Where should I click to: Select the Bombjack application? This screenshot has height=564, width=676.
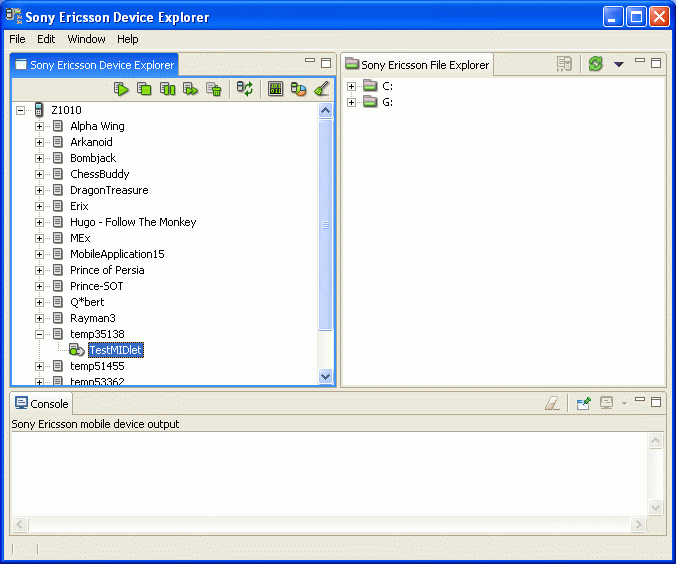(x=93, y=158)
